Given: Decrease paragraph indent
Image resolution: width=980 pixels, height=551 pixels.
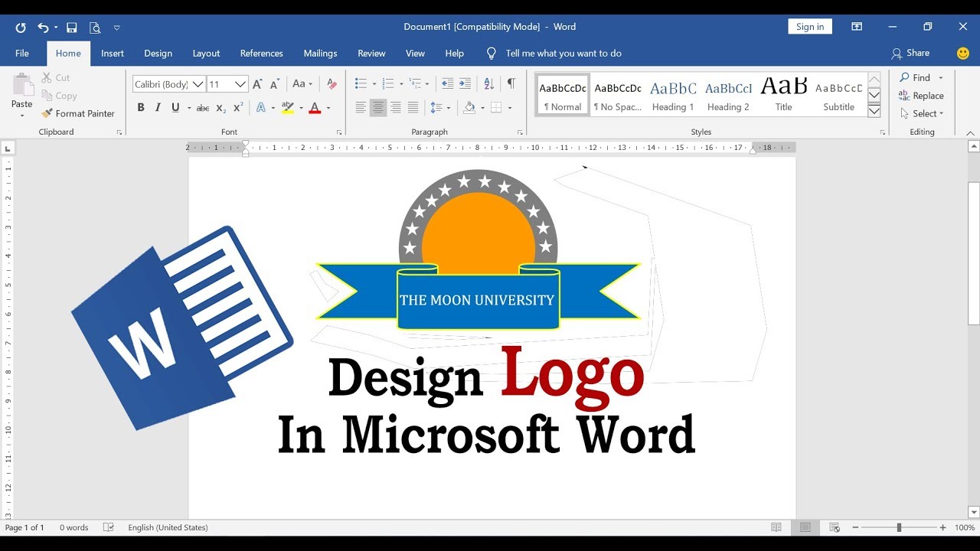Looking at the screenshot, I should (x=448, y=84).
